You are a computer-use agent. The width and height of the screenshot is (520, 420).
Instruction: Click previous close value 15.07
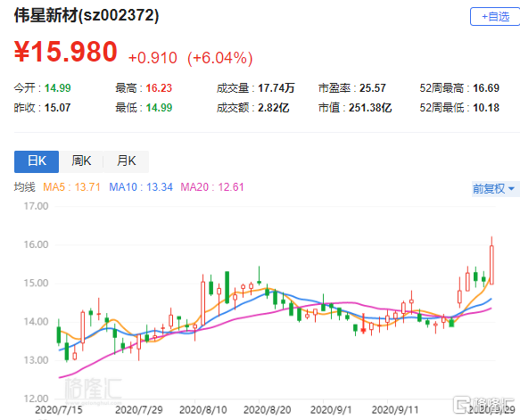point(57,108)
